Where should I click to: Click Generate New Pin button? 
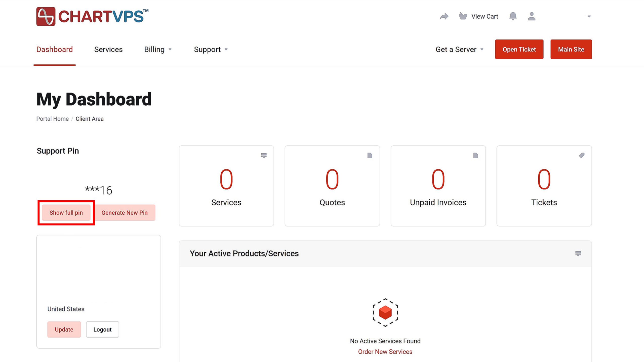click(x=125, y=213)
